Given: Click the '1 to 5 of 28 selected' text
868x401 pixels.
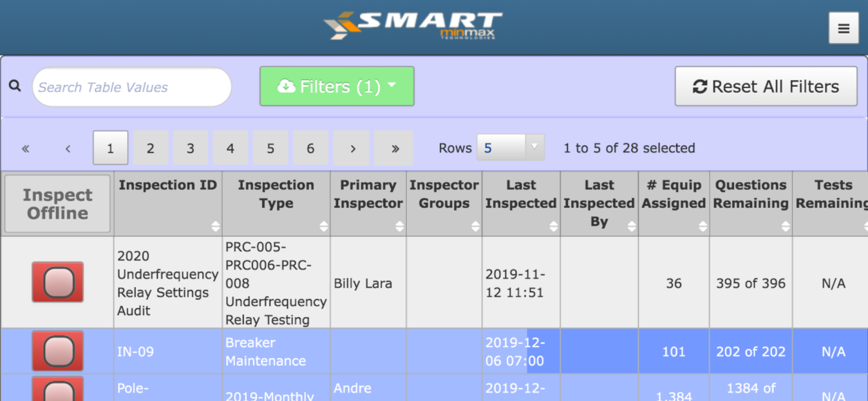Looking at the screenshot, I should pyautogui.click(x=629, y=148).
